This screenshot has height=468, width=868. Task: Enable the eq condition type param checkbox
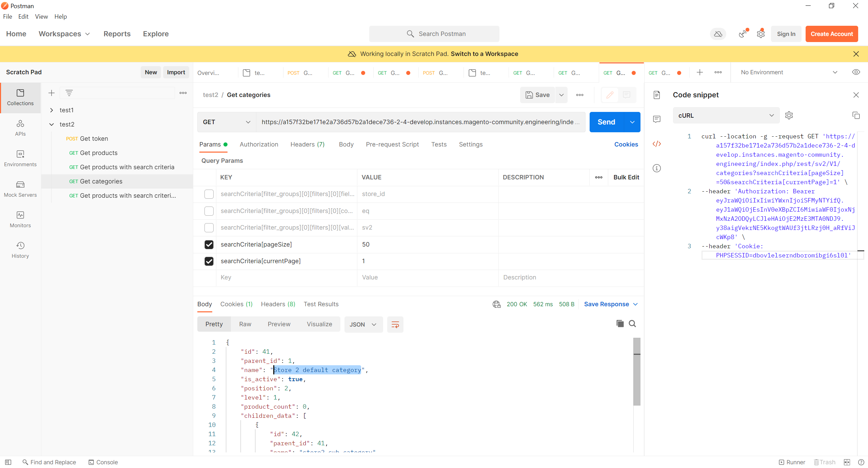coord(209,211)
